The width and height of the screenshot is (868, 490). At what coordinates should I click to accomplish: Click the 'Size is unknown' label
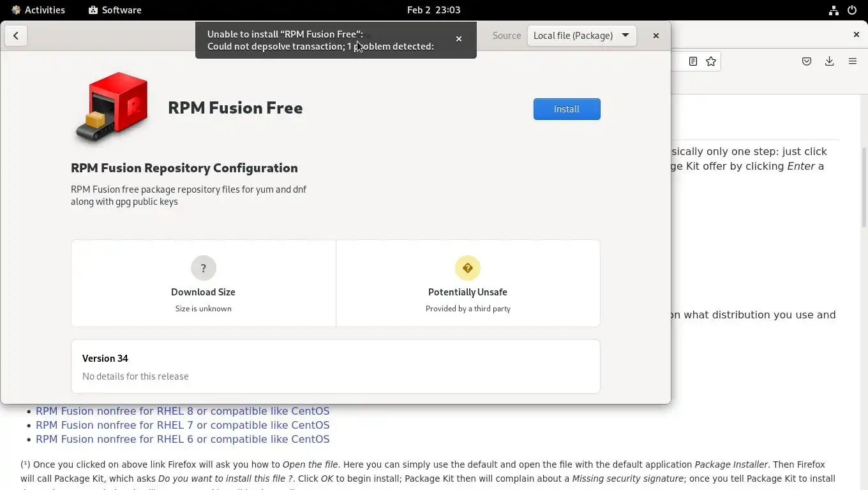[204, 309]
